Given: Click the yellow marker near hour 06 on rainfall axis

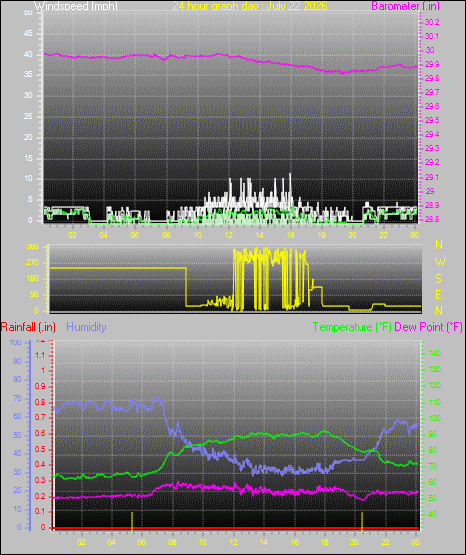Looking at the screenshot, I should click(132, 521).
